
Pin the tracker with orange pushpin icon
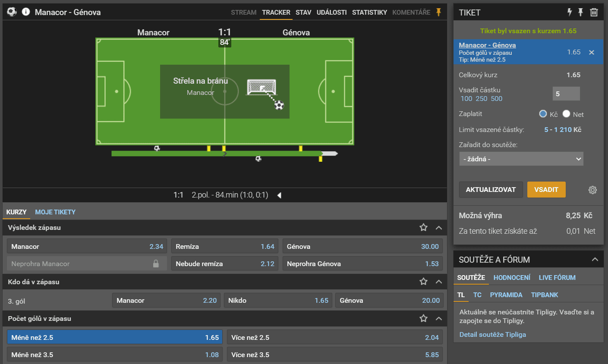[438, 12]
